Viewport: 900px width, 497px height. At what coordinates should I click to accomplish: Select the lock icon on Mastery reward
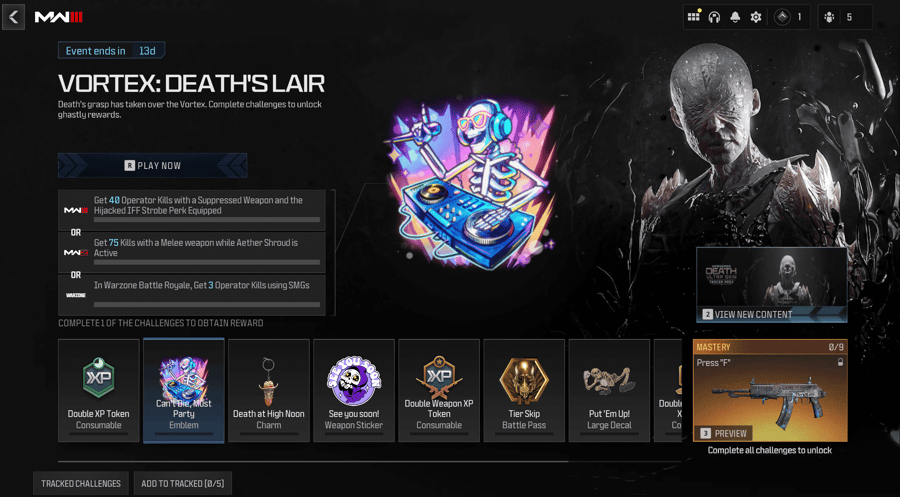[840, 363]
